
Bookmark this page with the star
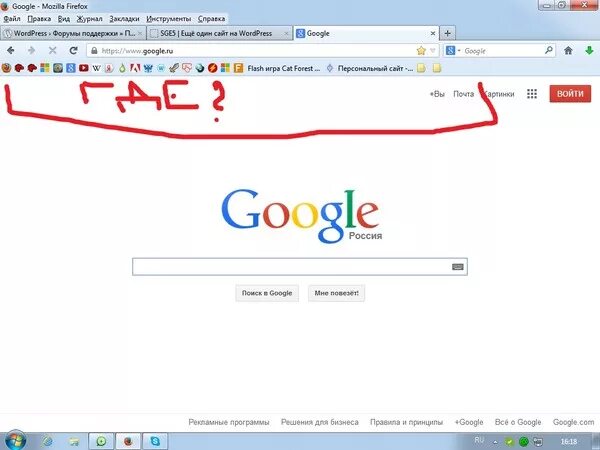tap(421, 51)
